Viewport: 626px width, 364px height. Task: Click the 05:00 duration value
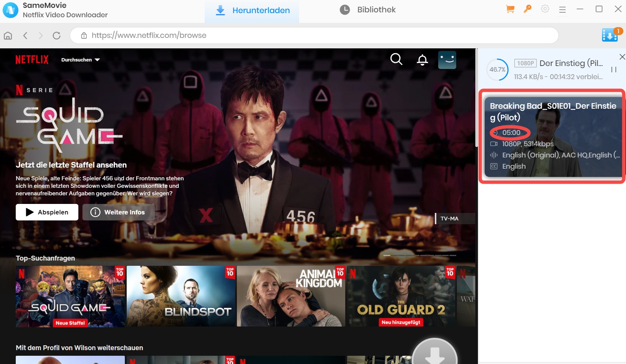point(511,133)
